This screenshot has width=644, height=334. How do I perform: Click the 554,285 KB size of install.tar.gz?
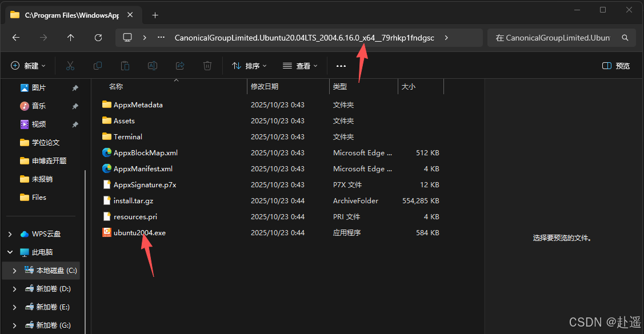tap(421, 200)
